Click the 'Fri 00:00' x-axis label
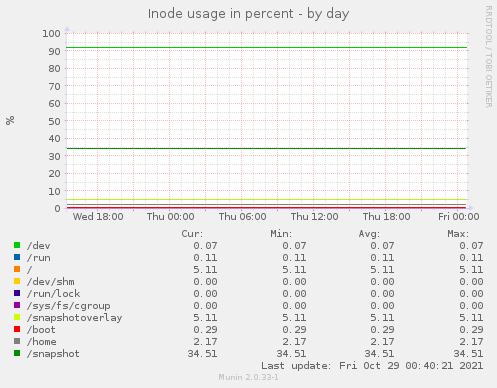 coord(459,217)
